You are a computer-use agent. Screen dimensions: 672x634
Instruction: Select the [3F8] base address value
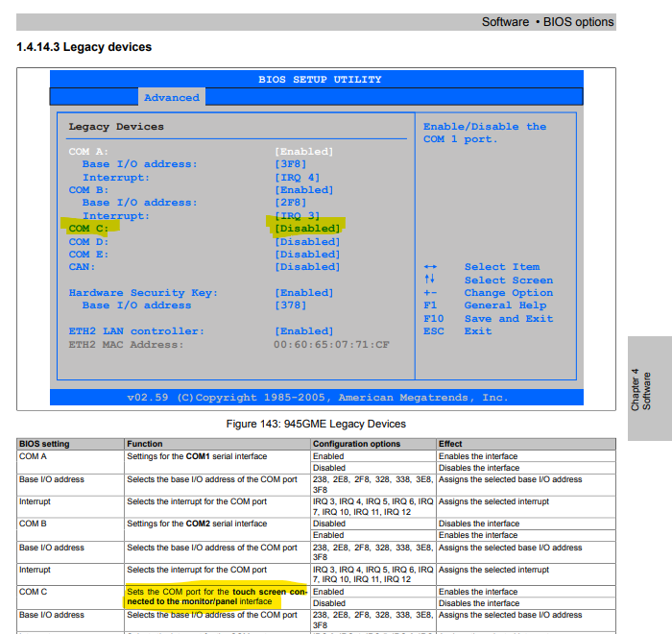pos(291,164)
